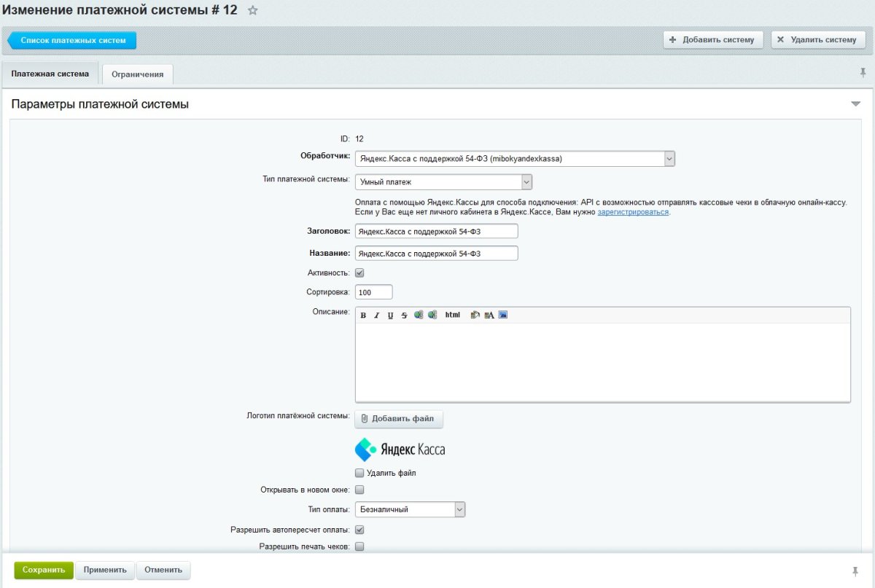Follow the зарегистрироваться link
Image resolution: width=875 pixels, height=588 pixels.
(x=633, y=212)
